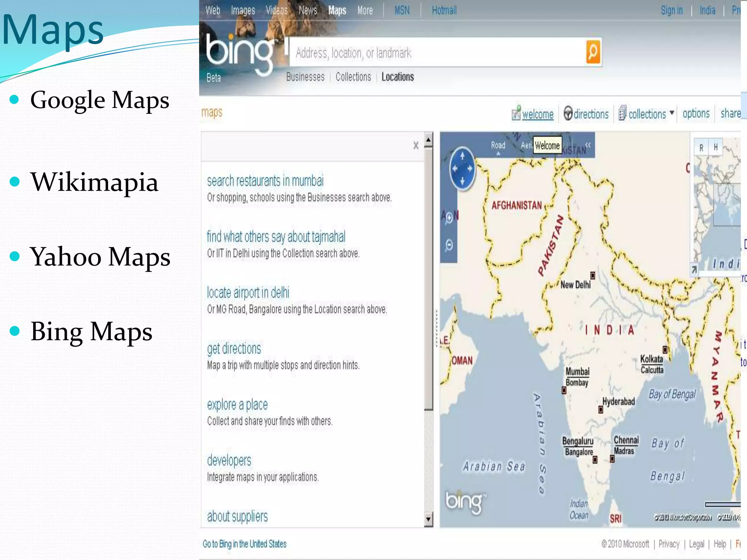Click the 'explore a place' link
The image size is (747, 560).
(x=237, y=405)
